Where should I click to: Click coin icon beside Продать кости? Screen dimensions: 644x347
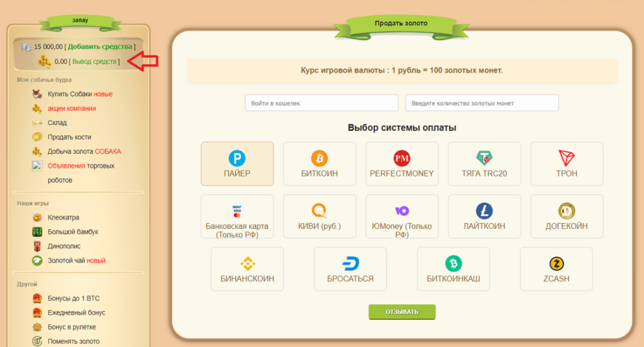pyautogui.click(x=37, y=137)
